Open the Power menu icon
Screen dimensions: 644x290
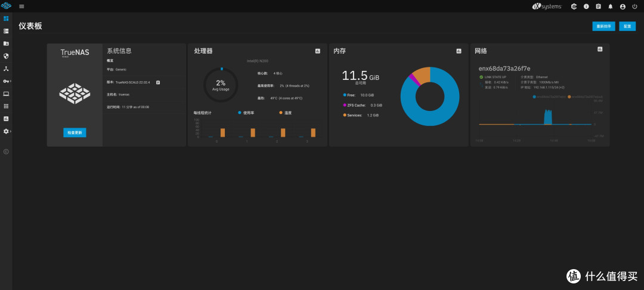(634, 7)
